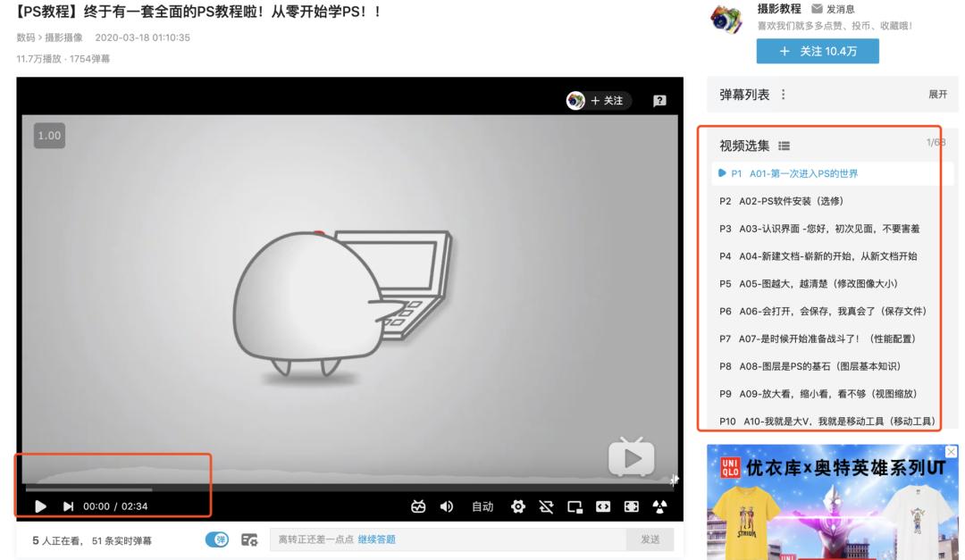Enter web fullscreen mode
The image size is (965, 560).
pyautogui.click(x=632, y=506)
